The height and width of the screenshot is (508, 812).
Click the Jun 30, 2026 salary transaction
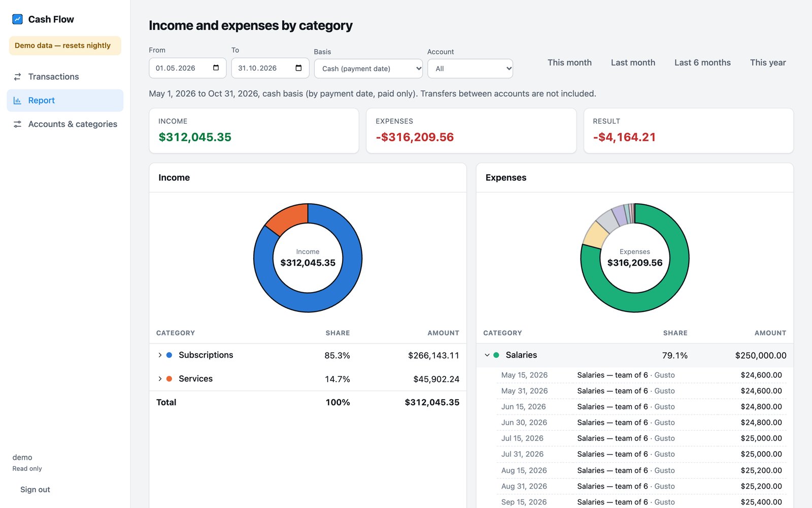pyautogui.click(x=641, y=423)
